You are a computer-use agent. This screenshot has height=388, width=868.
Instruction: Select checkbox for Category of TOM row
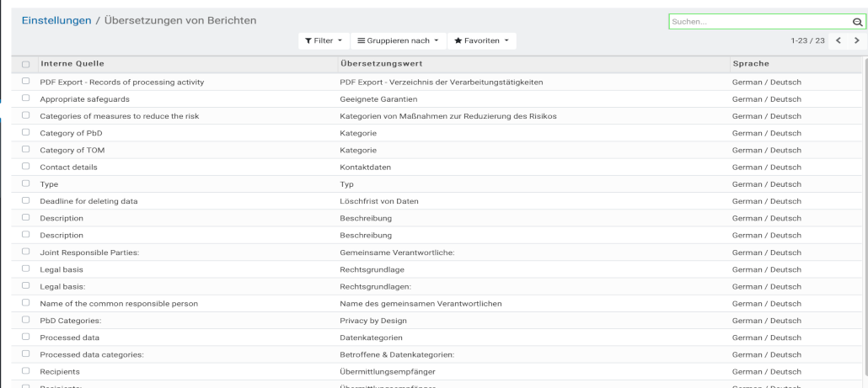pos(26,150)
